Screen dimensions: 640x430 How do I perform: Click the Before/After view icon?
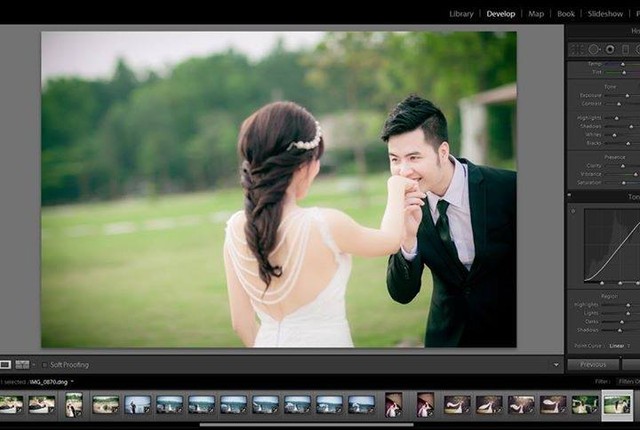point(22,364)
